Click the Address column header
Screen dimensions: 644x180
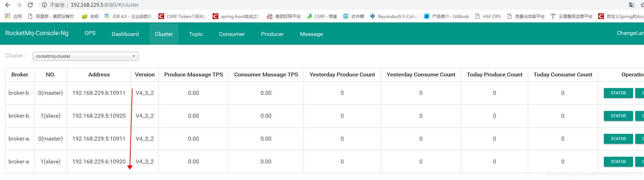pos(99,75)
